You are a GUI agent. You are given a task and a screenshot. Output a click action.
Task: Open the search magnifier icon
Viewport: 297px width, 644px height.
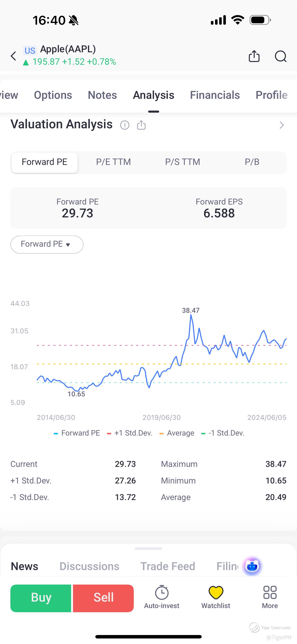280,56
